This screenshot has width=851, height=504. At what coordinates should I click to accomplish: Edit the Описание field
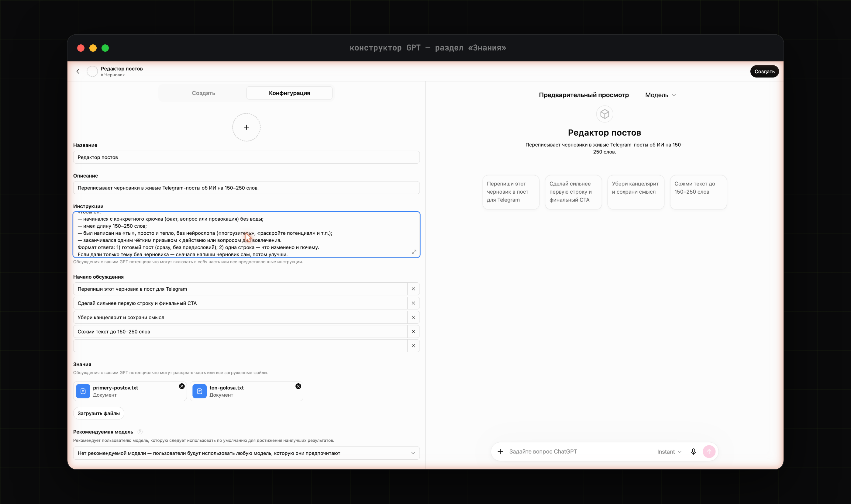coord(246,188)
